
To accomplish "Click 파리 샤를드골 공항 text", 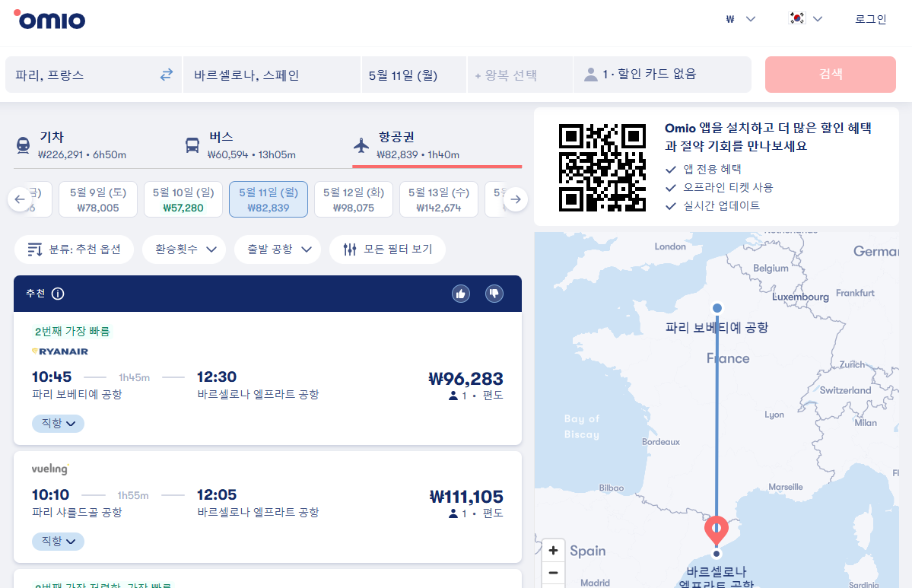I will pos(77,513).
